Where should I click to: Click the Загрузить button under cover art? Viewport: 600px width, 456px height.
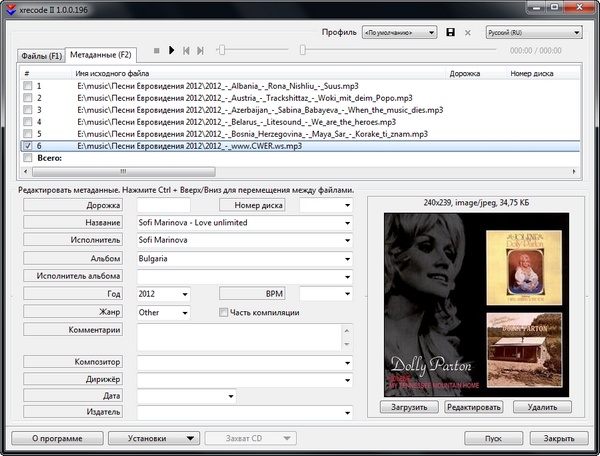(408, 408)
